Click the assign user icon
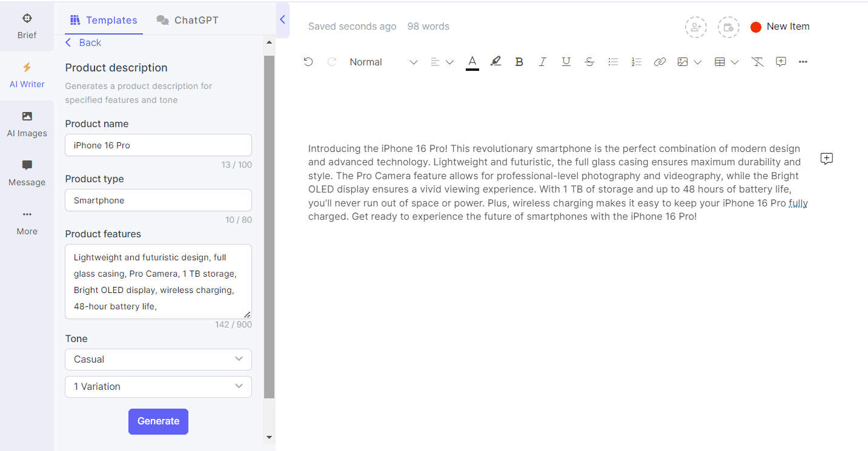This screenshot has height=451, width=868. tap(696, 27)
